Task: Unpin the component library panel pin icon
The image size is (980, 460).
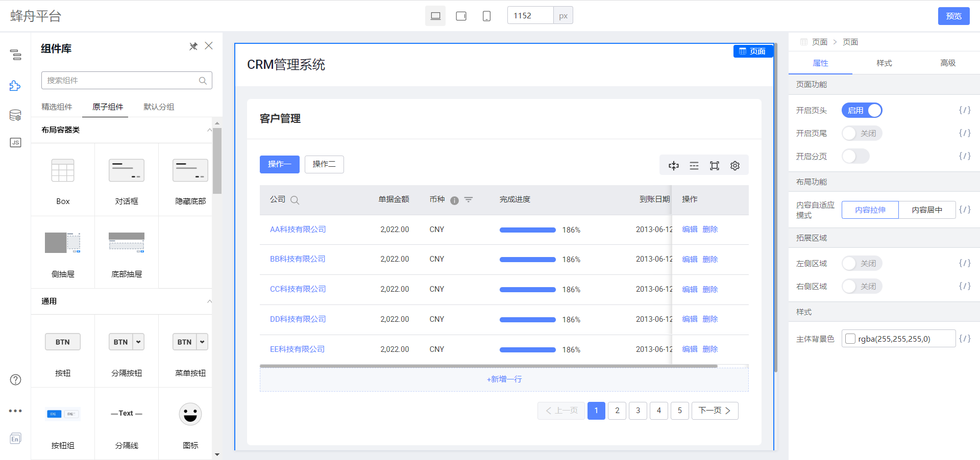Action: point(193,46)
